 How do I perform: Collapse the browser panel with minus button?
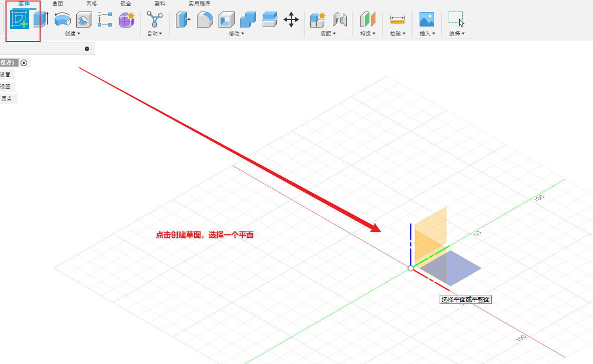click(x=87, y=49)
